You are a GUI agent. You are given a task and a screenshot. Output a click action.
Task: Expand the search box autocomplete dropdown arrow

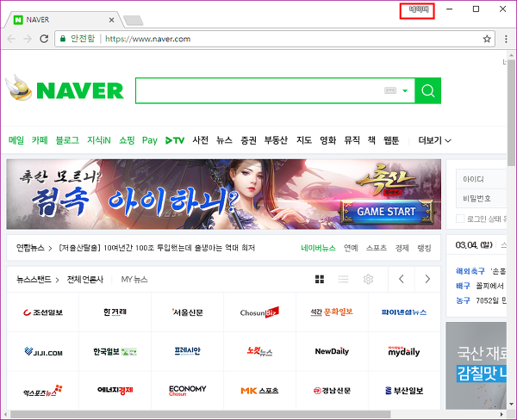tap(405, 90)
